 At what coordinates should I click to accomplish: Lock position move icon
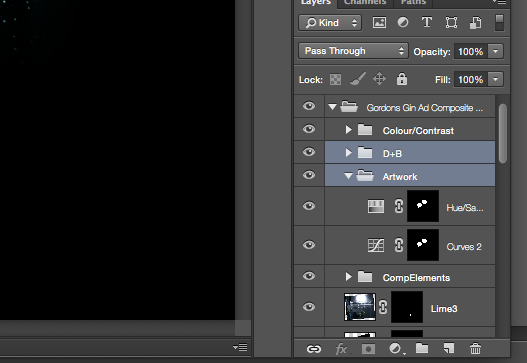pos(379,79)
